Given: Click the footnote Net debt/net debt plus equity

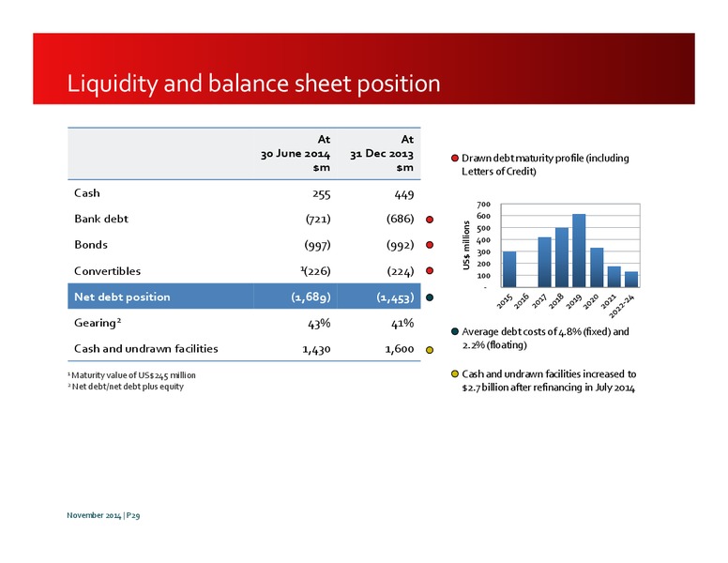Looking at the screenshot, I should coord(126,387).
